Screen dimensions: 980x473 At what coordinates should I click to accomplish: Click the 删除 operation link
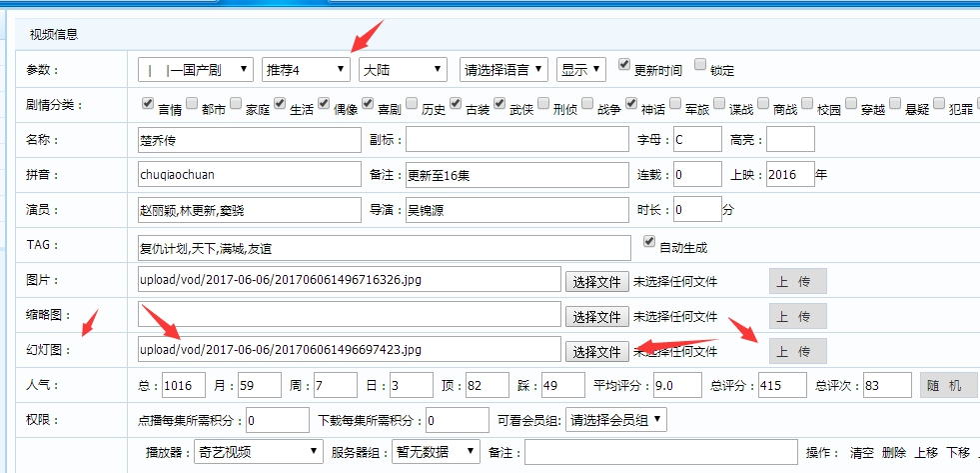click(894, 453)
